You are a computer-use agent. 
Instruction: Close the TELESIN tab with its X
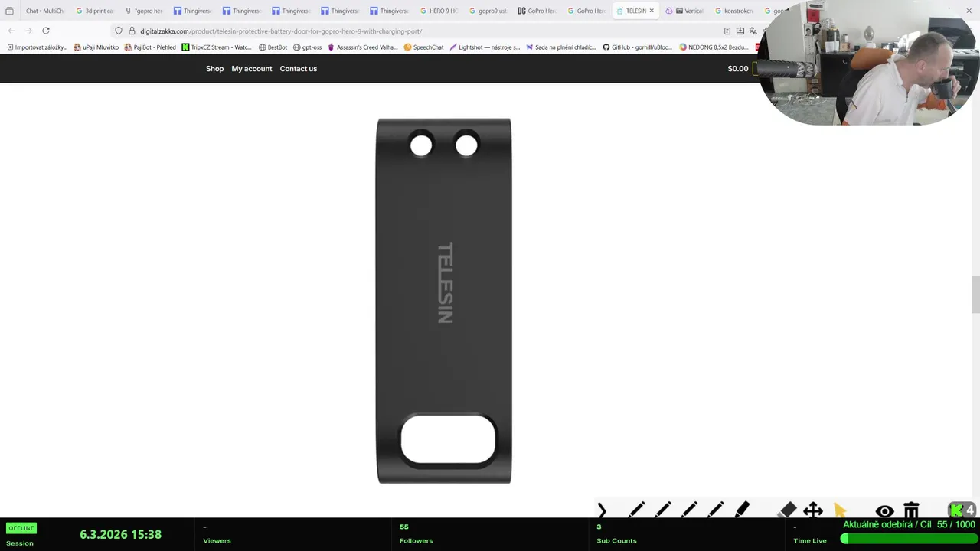coord(652,11)
